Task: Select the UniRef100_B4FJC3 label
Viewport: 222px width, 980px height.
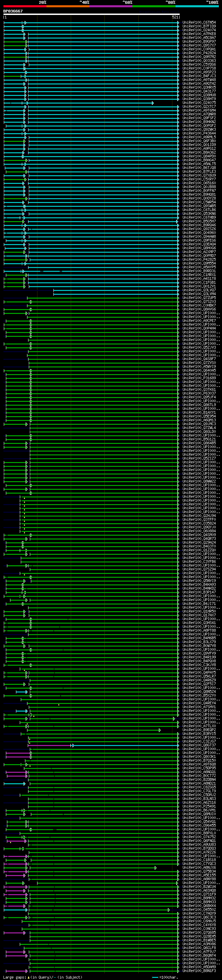Action: (199, 76)
